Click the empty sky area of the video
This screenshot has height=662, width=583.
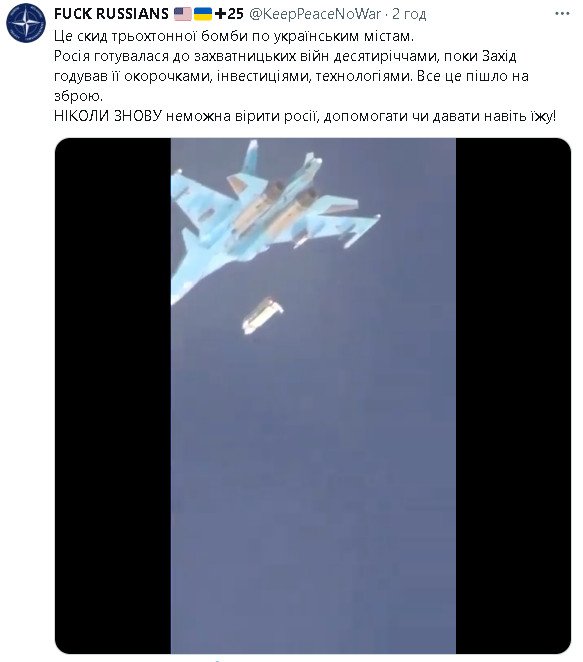(313, 486)
